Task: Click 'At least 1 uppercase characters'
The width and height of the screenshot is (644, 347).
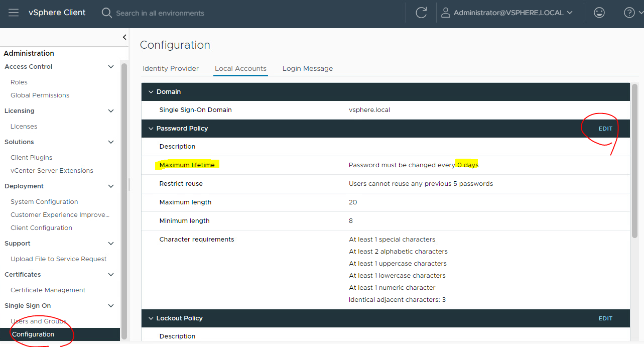Action: [398, 264]
